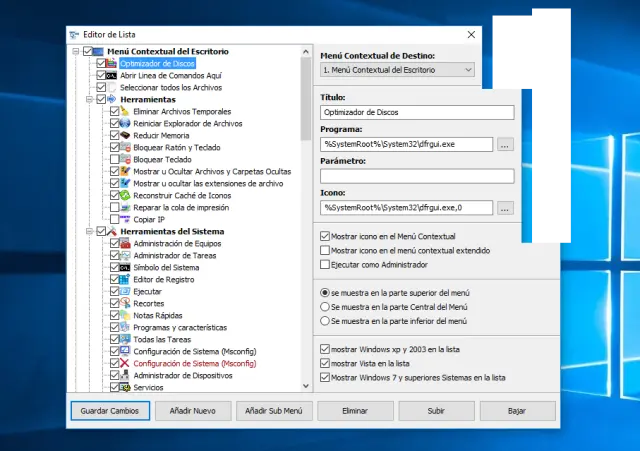
Task: Click the red X Msconfig icon
Action: point(125,363)
